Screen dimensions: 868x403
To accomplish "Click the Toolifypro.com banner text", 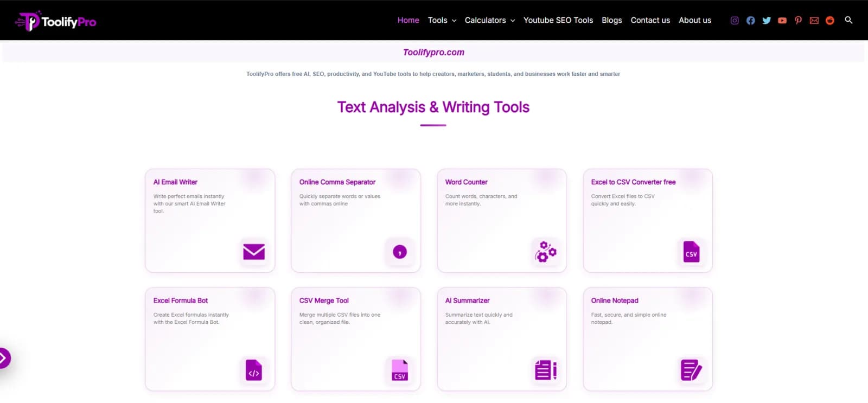I will 433,53.
